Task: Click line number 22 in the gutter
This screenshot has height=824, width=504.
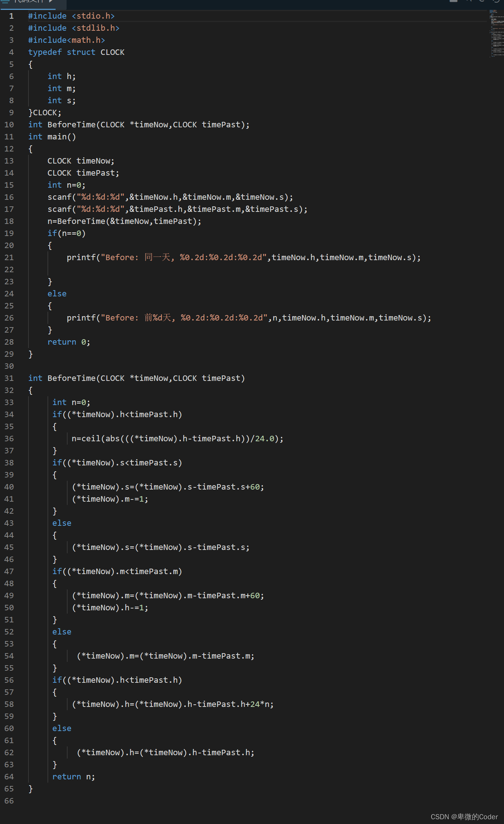Action: (9, 270)
